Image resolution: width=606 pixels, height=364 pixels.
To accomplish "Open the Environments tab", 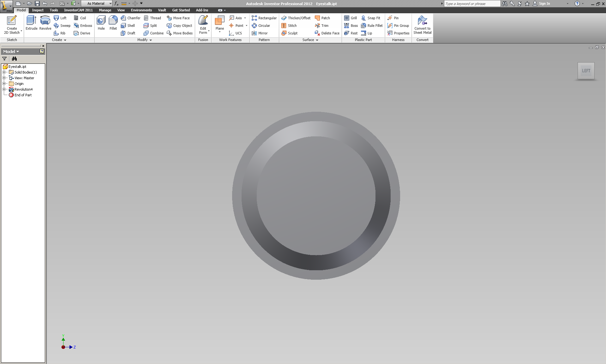I will (141, 10).
